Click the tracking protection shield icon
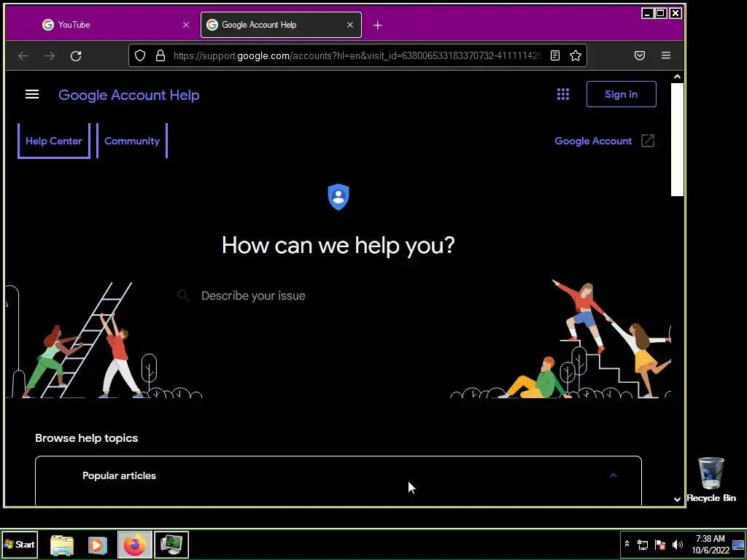 [139, 55]
